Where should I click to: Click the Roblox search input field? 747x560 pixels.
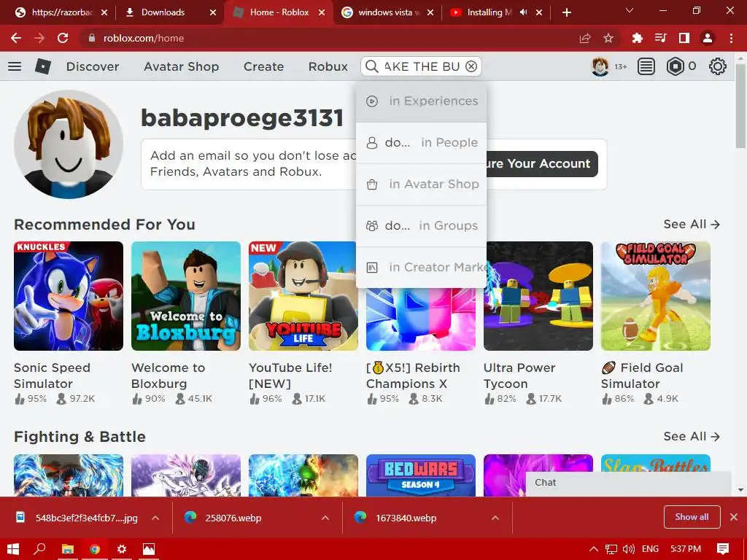[422, 66]
